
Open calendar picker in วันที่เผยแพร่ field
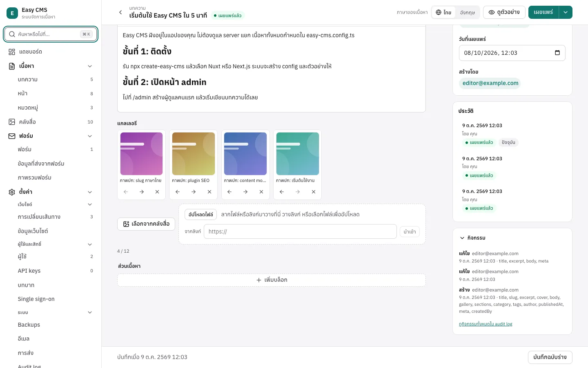557,53
